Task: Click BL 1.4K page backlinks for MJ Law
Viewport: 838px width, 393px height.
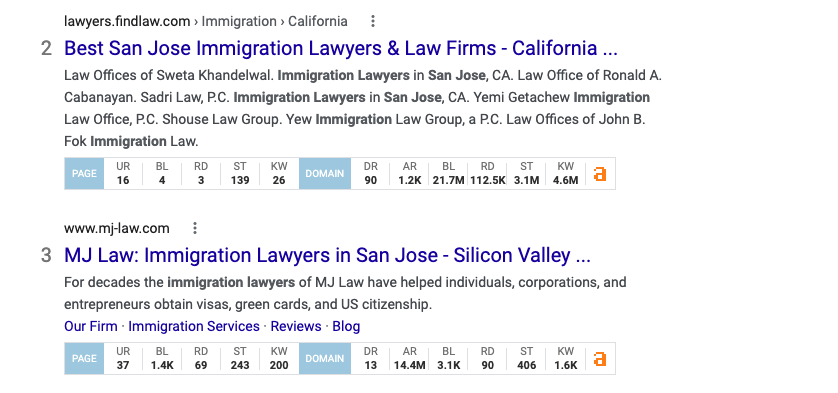Action: coord(162,359)
